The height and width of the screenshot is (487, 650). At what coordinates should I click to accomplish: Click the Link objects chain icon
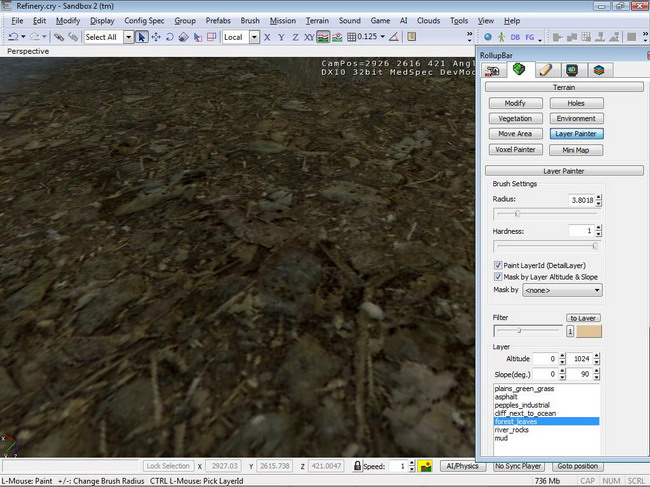click(x=59, y=37)
